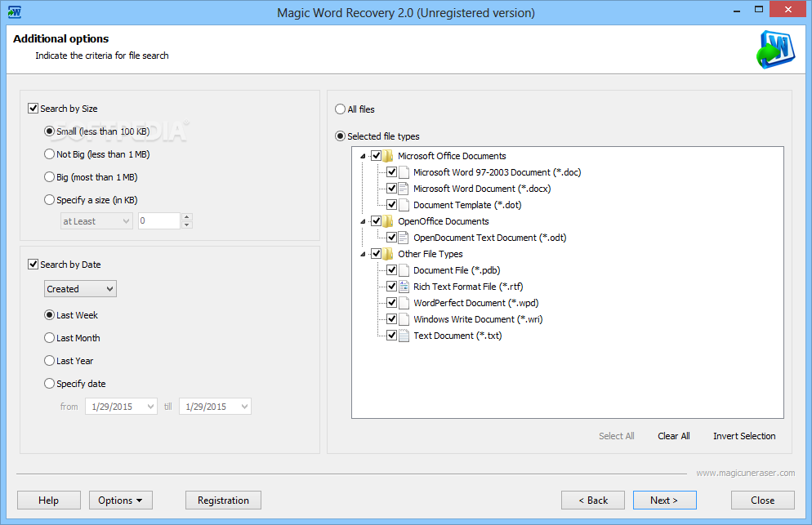Click the Help button
The width and height of the screenshot is (812, 525).
tap(49, 501)
